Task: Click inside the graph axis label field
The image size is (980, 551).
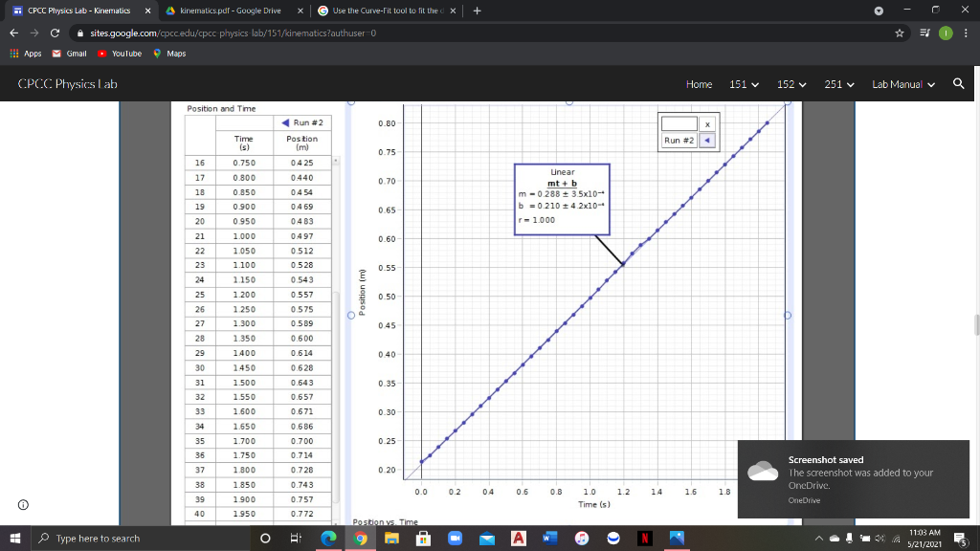Action: [x=678, y=123]
